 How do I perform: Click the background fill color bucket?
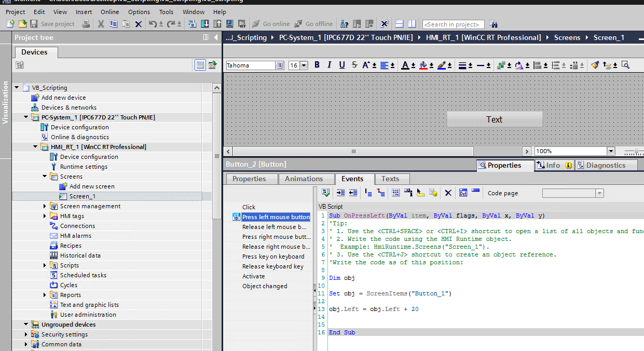click(423, 65)
